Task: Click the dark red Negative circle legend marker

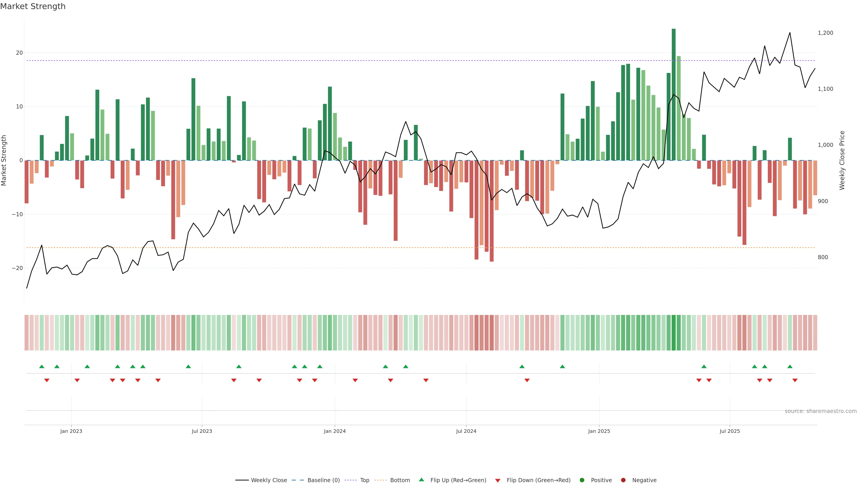Action: pos(623,480)
